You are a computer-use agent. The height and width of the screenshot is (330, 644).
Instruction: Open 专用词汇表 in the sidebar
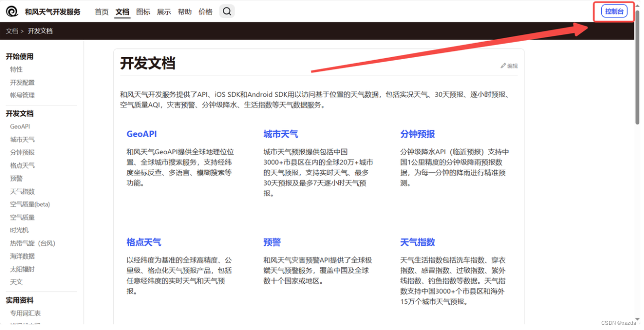[26, 313]
